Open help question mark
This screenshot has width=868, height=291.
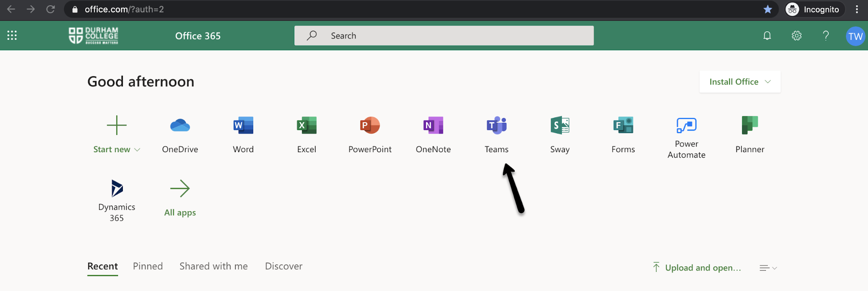pos(826,36)
